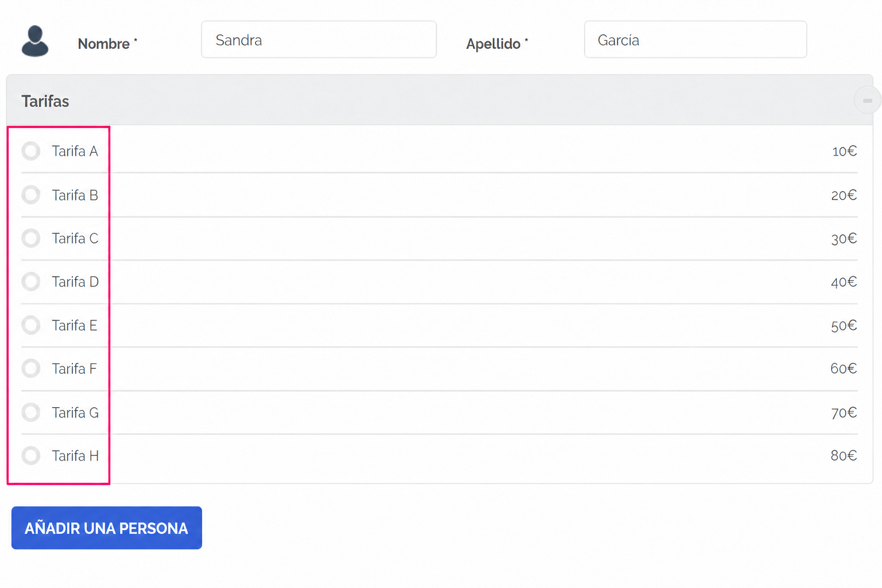Select the Tarifa A radio button

coord(31,151)
